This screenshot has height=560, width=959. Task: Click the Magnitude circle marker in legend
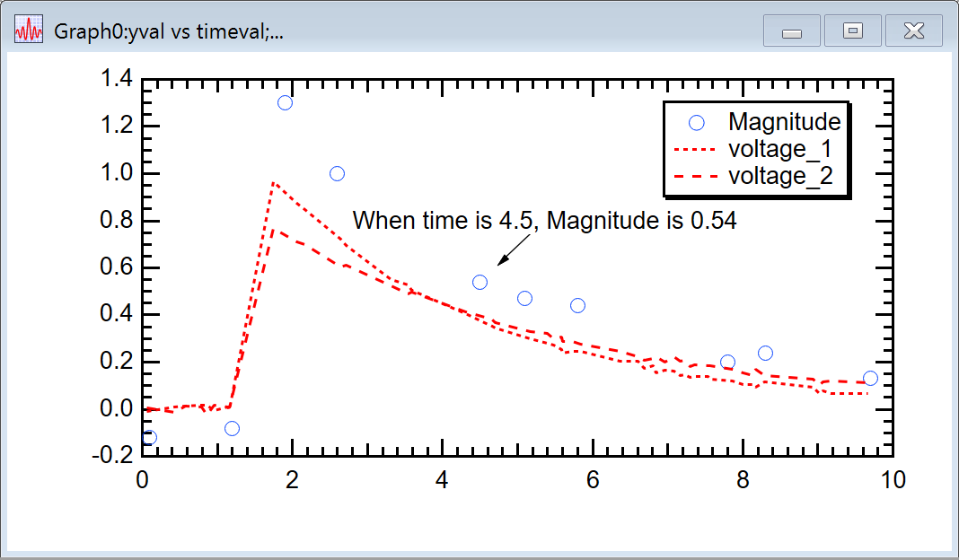[696, 122]
